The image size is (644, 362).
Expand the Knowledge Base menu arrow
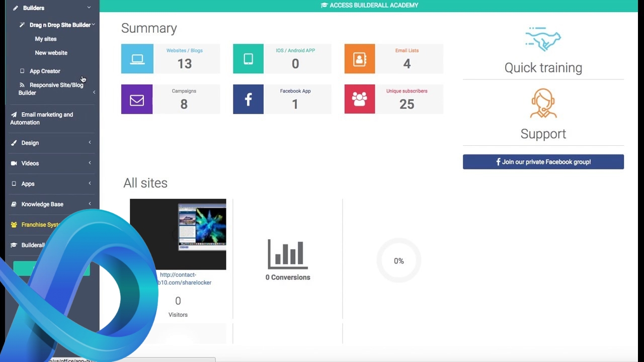[x=90, y=204]
